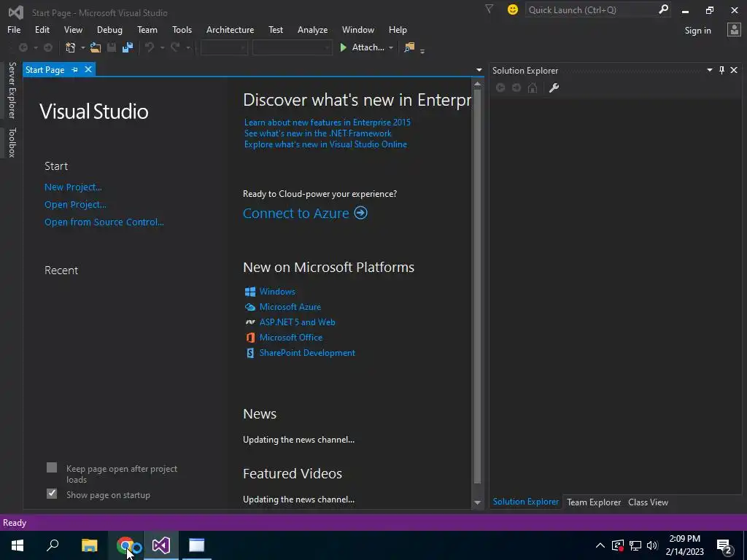The image size is (747, 560).
Task: Click Open from Source Control... link
Action: [104, 222]
